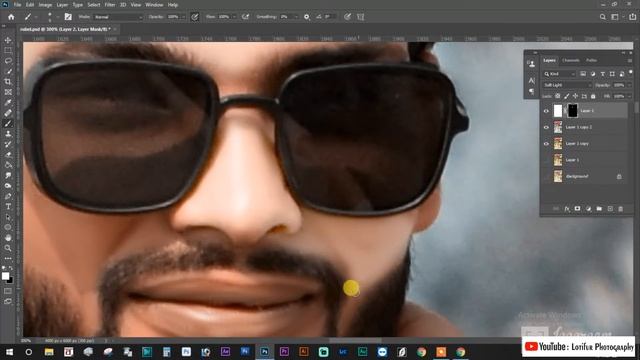Screen dimensions: 640x360
Task: Open the layer filter Kind dropdown
Action: pos(560,74)
